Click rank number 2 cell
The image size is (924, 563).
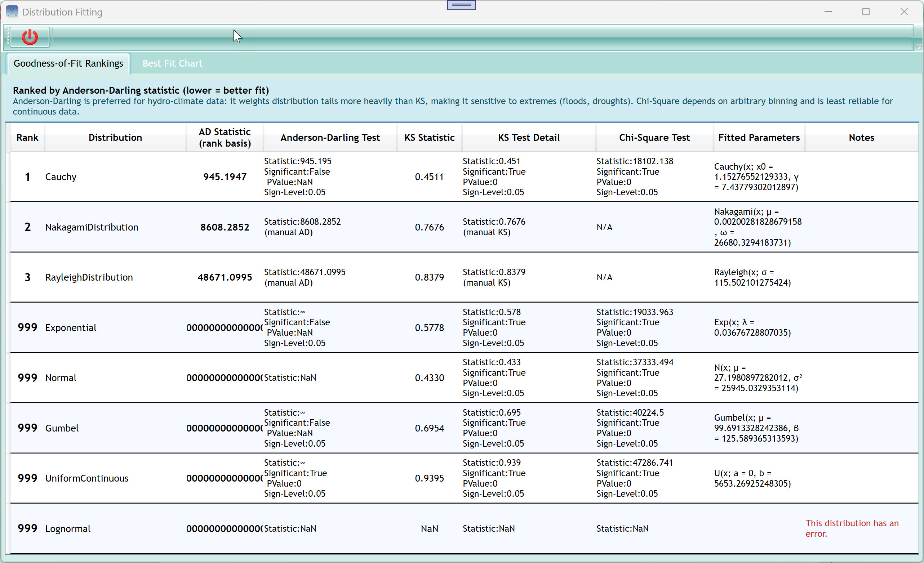[27, 227]
